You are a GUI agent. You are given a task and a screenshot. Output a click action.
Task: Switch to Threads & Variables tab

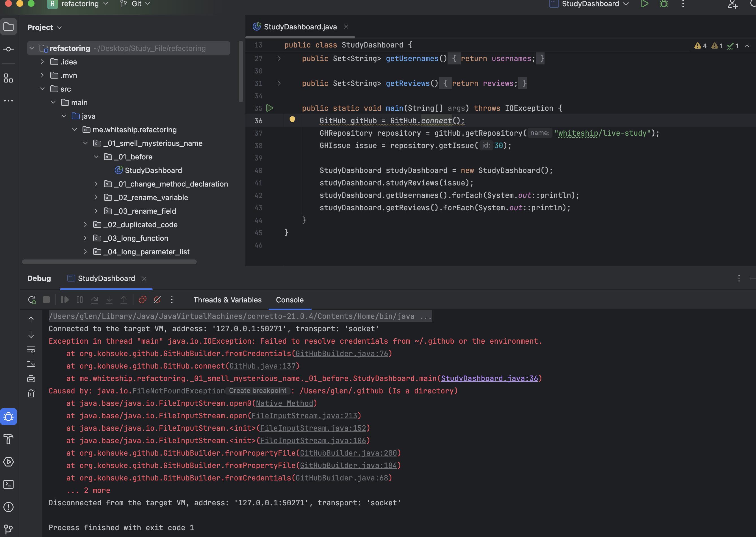pyautogui.click(x=228, y=300)
